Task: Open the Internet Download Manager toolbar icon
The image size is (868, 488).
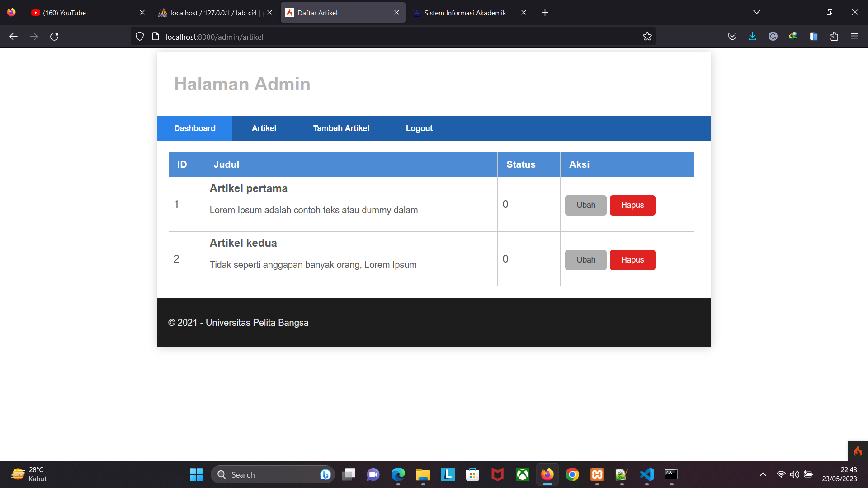Action: tap(793, 36)
